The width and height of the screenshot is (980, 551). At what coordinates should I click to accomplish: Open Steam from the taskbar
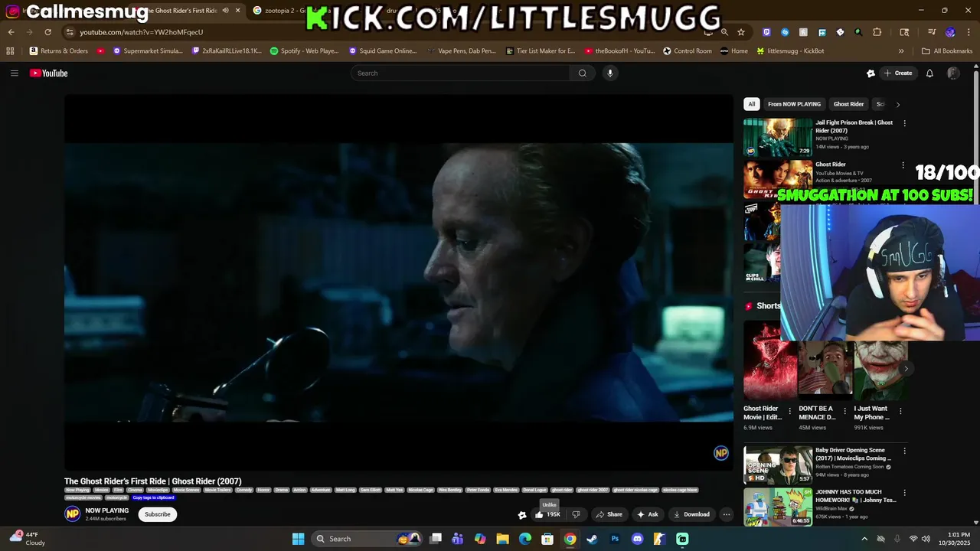[x=592, y=539]
